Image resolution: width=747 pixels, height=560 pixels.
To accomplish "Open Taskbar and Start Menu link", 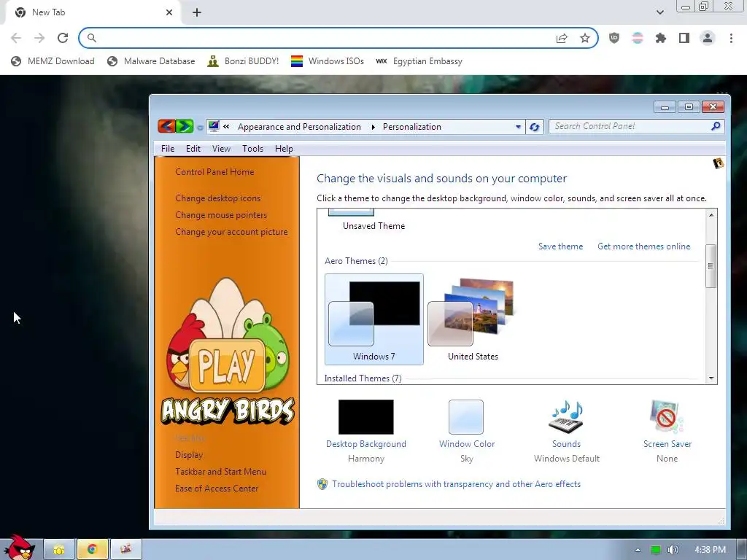I will (220, 472).
